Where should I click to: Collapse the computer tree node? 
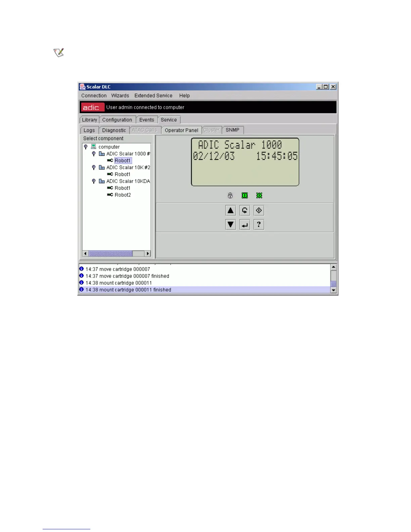pos(86,147)
